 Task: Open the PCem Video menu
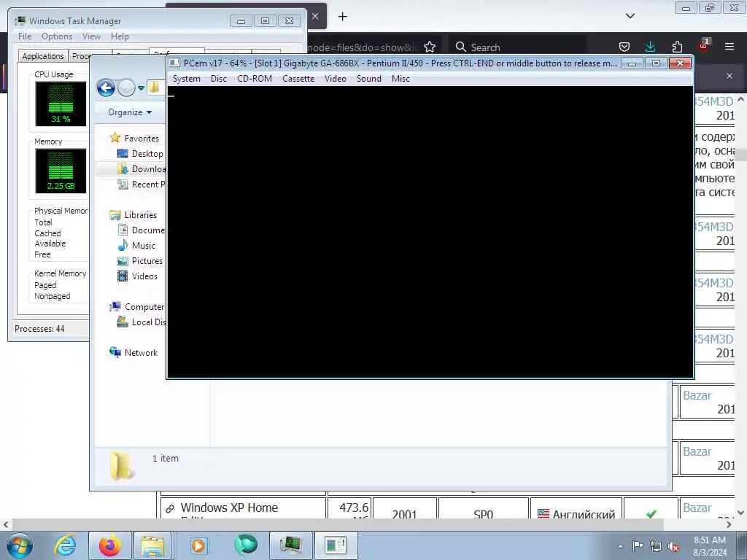(336, 79)
